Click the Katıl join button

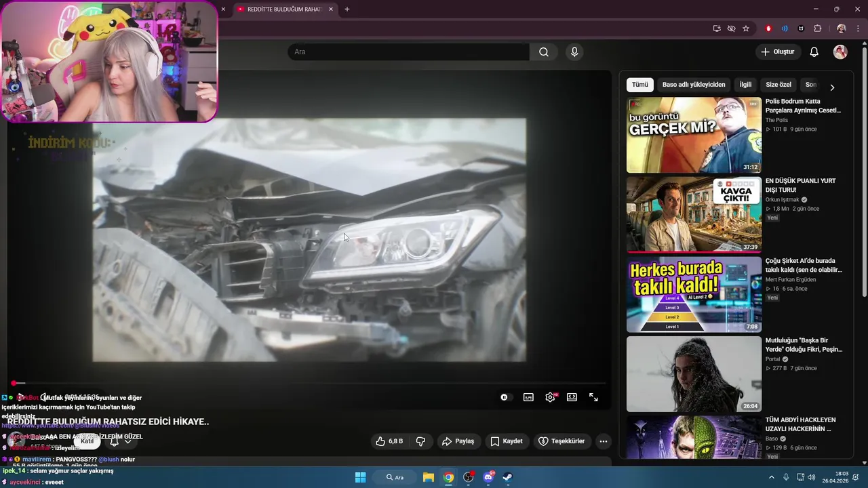coord(87,441)
